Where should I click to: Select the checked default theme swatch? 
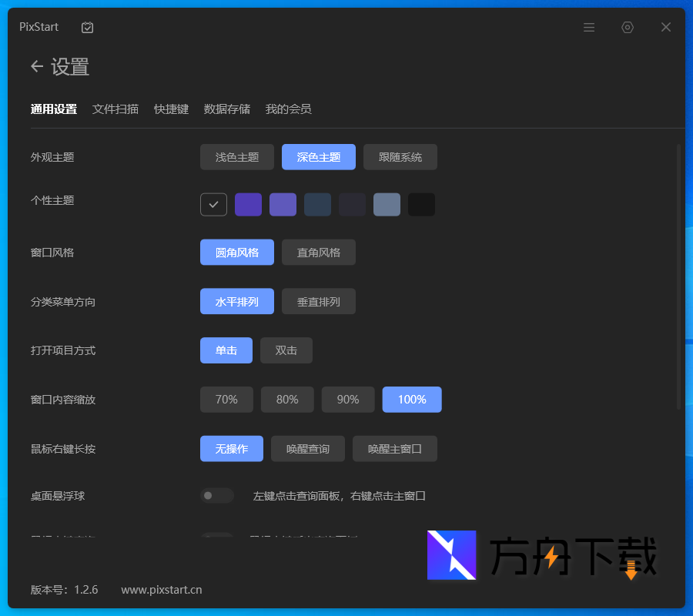(213, 204)
